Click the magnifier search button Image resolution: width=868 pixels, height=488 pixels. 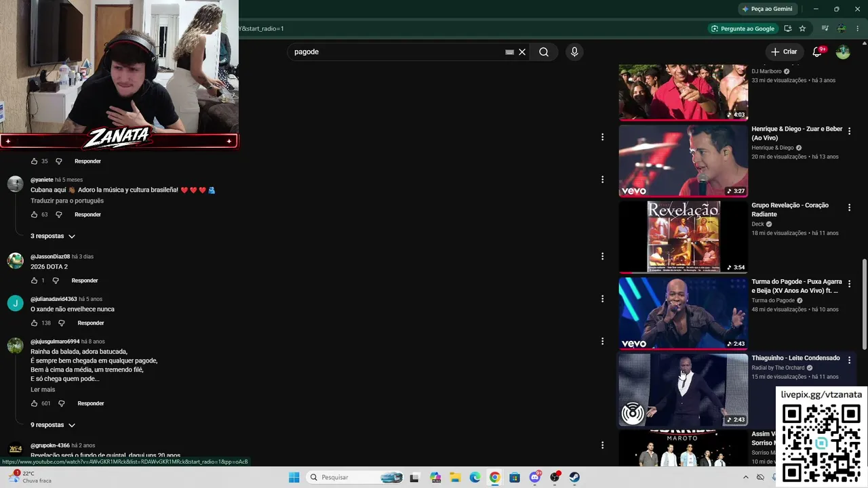[x=544, y=52]
